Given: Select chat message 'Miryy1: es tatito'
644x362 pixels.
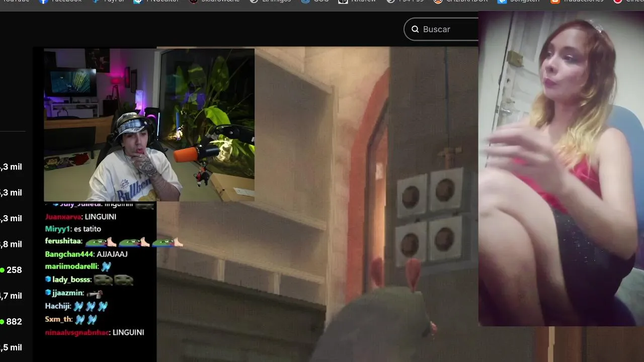Looking at the screenshot, I should pyautogui.click(x=73, y=229).
